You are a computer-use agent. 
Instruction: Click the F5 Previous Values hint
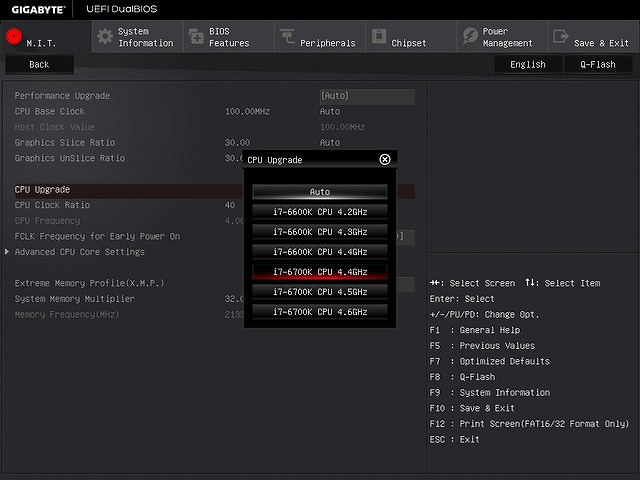click(x=482, y=346)
